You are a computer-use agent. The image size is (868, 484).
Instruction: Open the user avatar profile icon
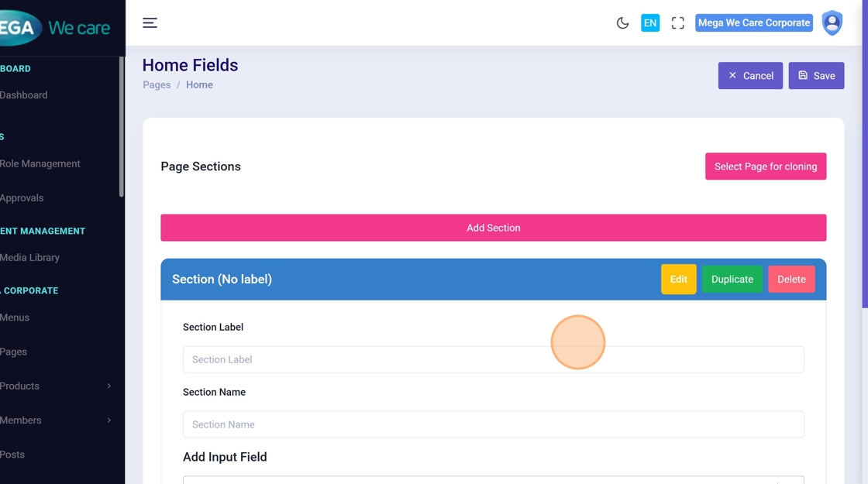click(x=832, y=23)
